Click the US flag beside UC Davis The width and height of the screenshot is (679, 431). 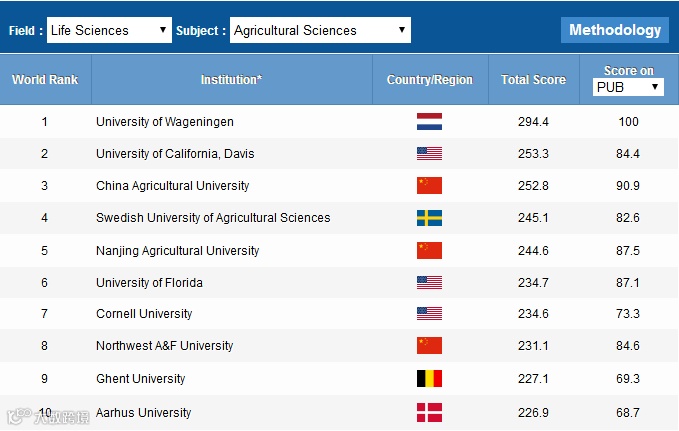tap(429, 154)
